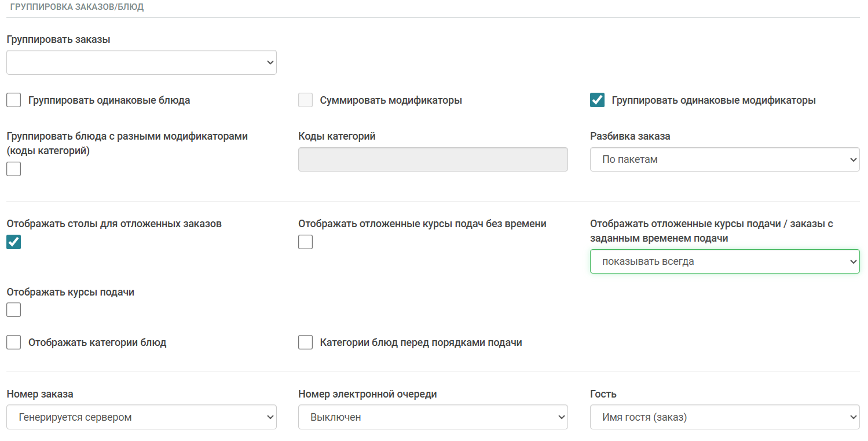This screenshot has width=868, height=441.
Task: Disable 'Отображать столы для отложенных заказов' checkbox
Action: click(14, 242)
